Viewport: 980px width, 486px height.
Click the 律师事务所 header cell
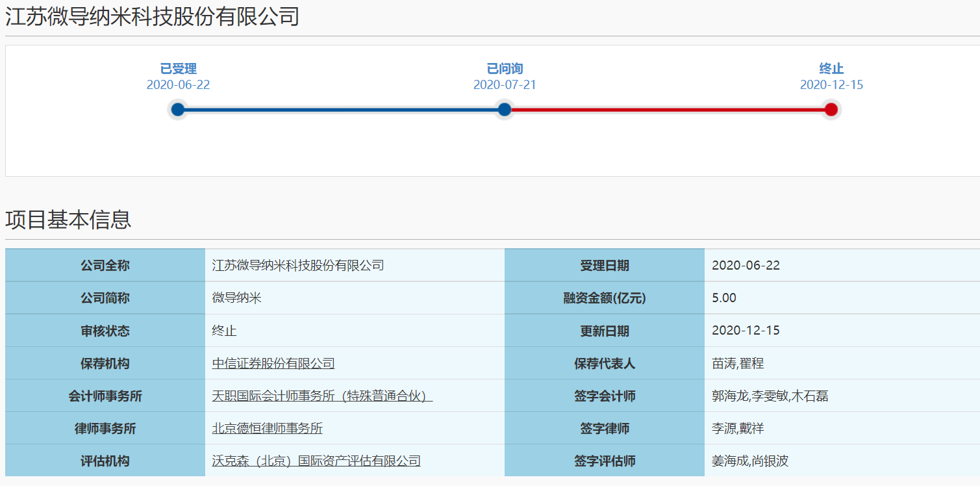[x=105, y=428]
